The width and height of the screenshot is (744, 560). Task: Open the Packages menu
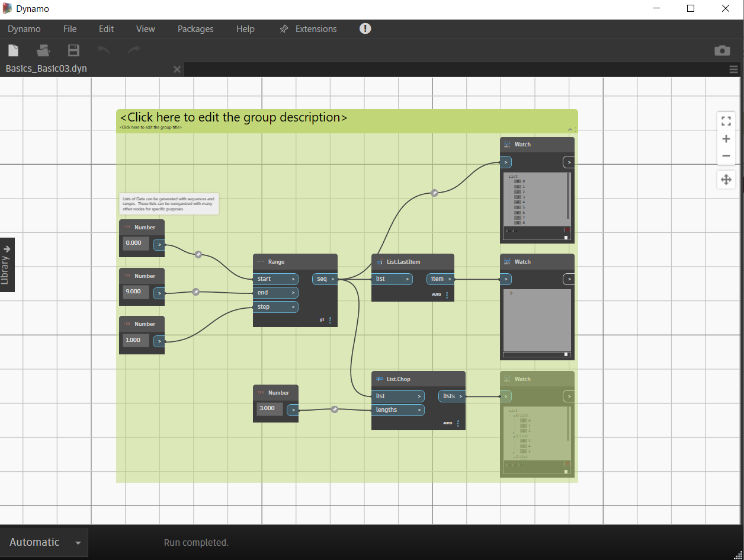[x=195, y=28]
